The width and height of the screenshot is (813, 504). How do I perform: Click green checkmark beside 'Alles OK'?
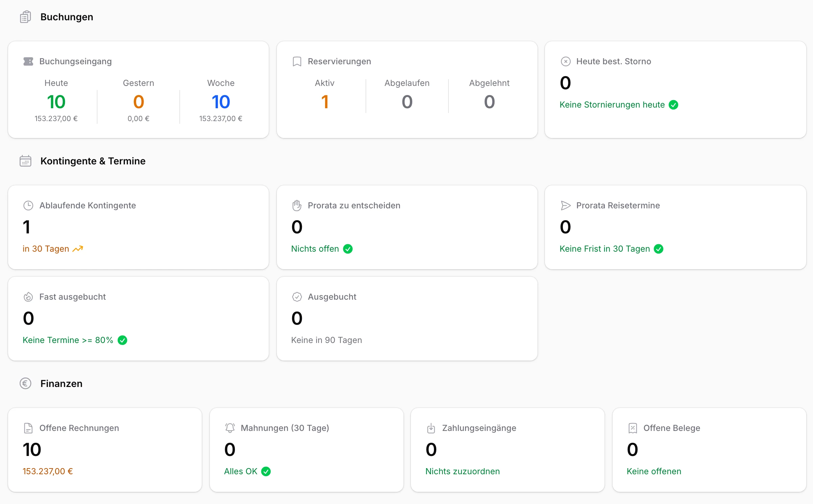[x=266, y=472]
